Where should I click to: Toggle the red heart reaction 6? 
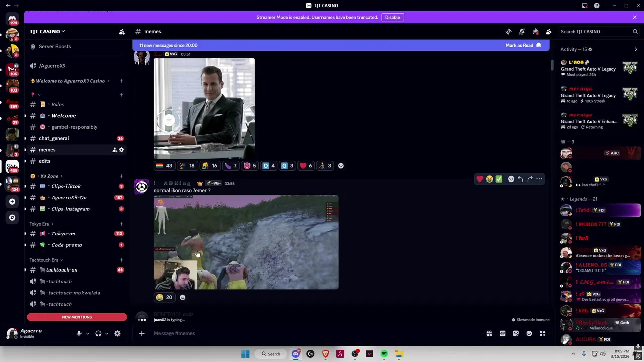click(x=306, y=166)
